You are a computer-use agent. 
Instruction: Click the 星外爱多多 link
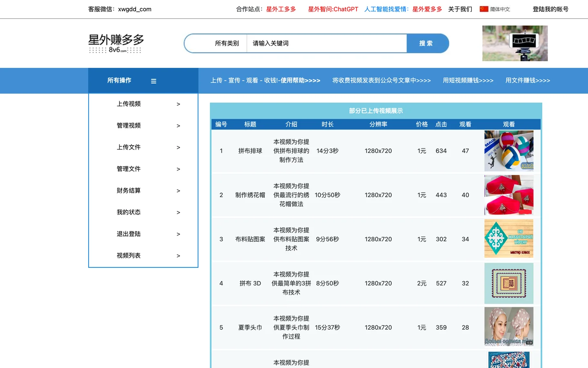coord(427,9)
